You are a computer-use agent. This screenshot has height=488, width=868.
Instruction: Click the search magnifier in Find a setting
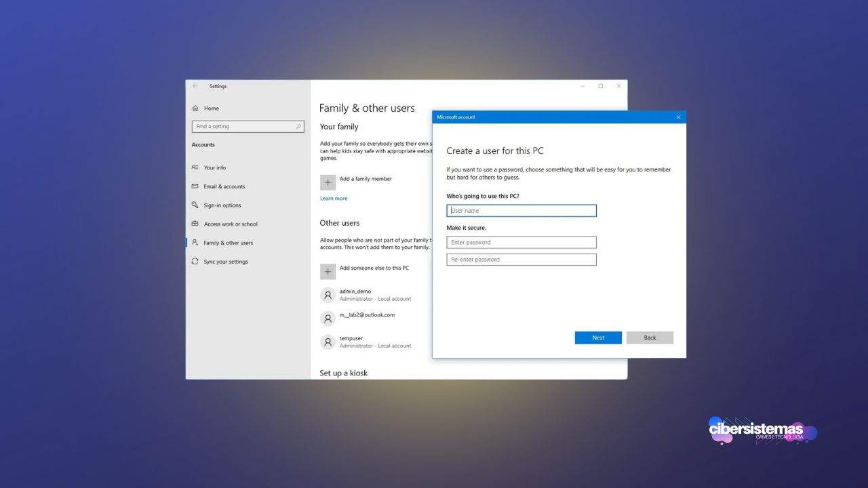coord(298,127)
